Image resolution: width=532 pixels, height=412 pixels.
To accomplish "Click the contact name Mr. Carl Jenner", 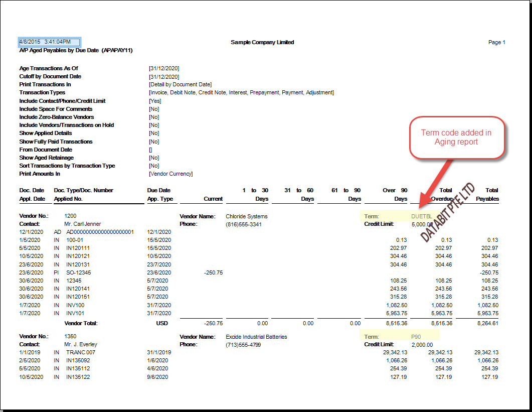I will (x=82, y=224).
